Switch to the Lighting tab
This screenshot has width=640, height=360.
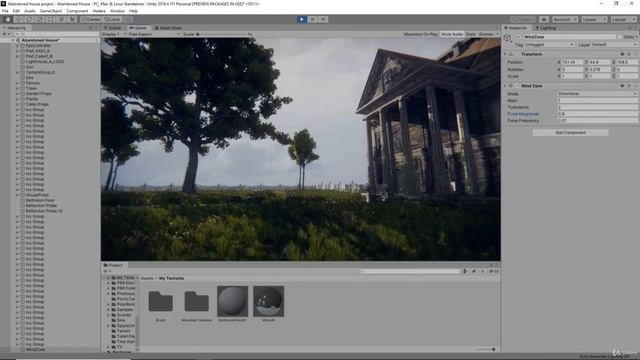(x=546, y=28)
